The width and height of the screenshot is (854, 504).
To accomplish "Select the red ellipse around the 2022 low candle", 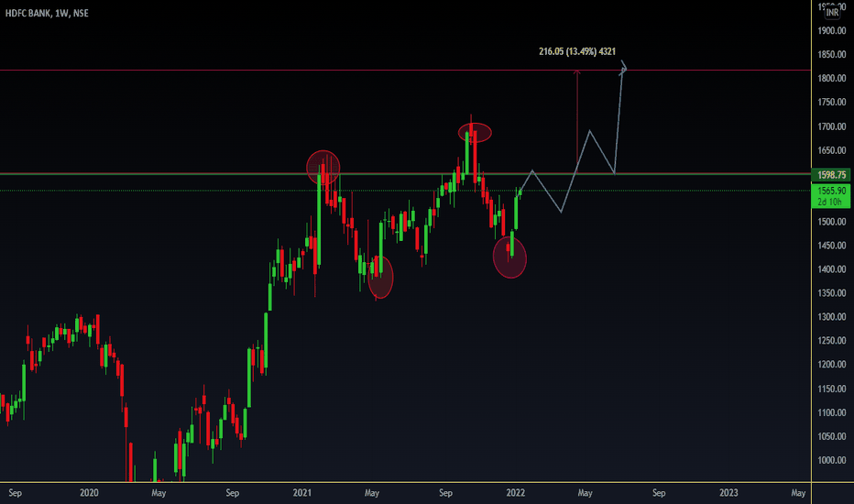I will click(x=509, y=257).
